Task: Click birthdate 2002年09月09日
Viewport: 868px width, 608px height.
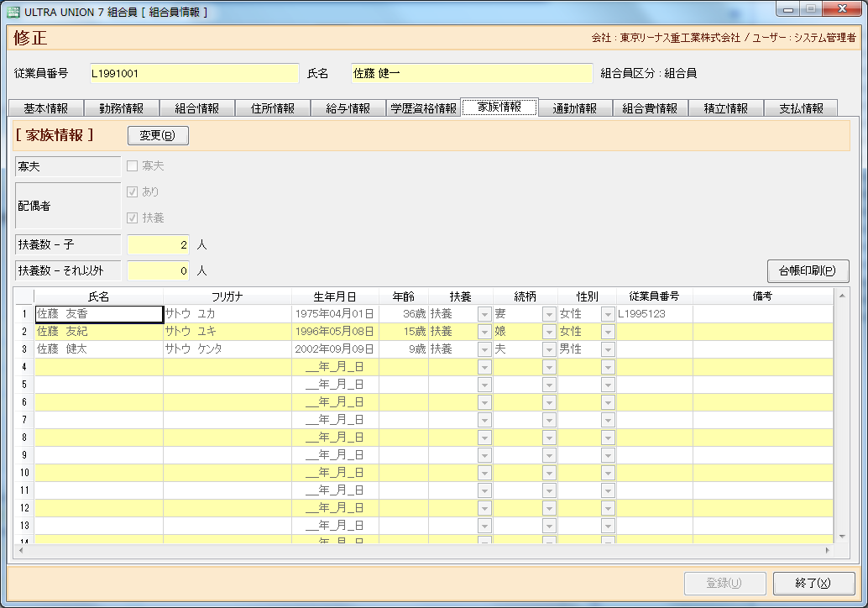Action: click(x=336, y=349)
